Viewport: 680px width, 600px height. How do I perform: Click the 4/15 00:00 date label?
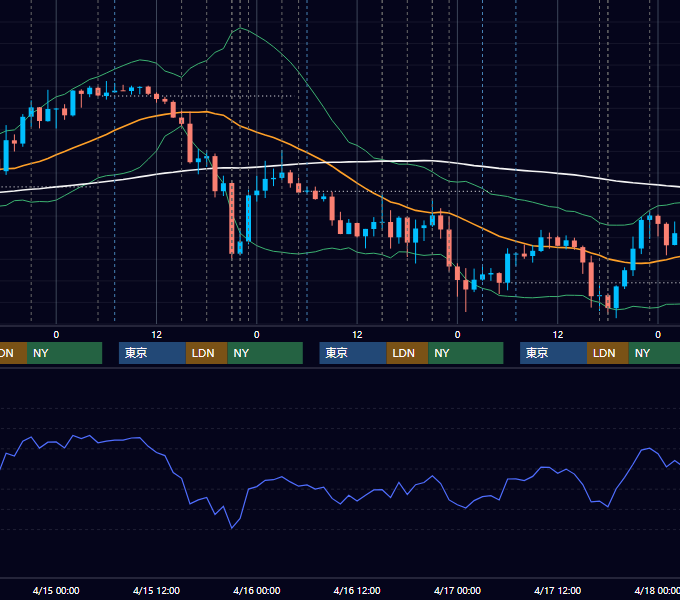(x=56, y=590)
